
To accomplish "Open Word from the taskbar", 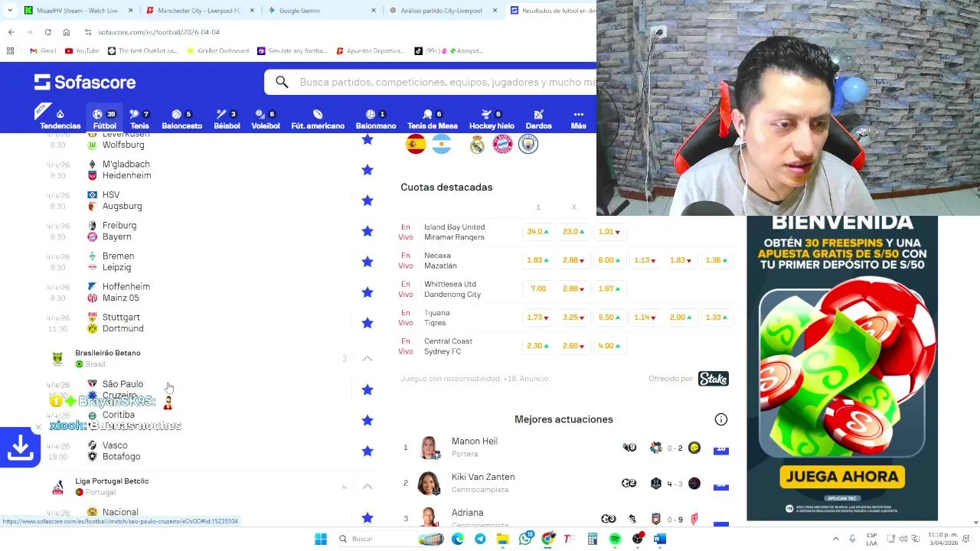I will [x=660, y=539].
